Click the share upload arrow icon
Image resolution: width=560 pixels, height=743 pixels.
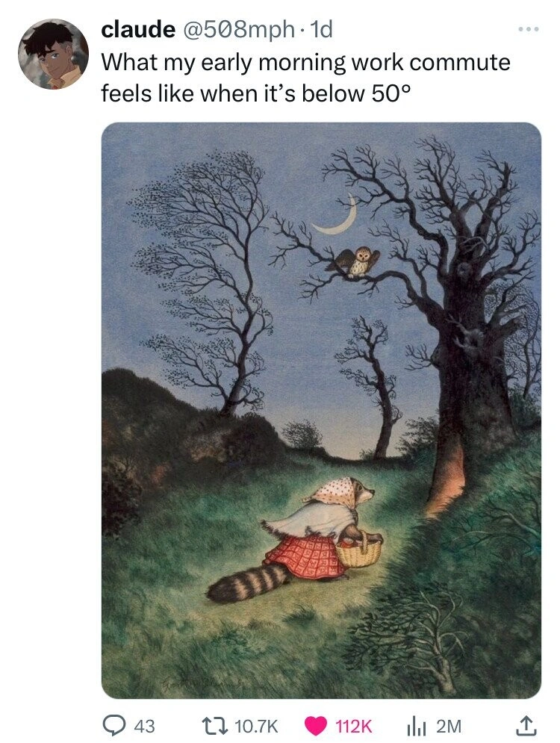(525, 724)
